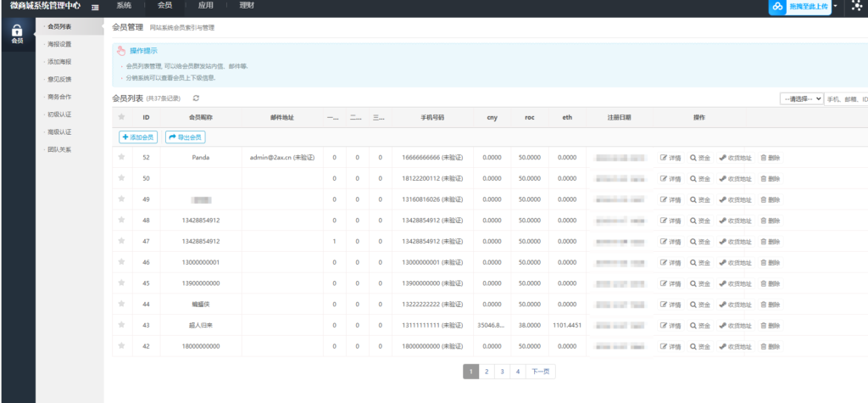The image size is (868, 403).
Task: Go to page 3 in pagination
Action: [x=502, y=371]
